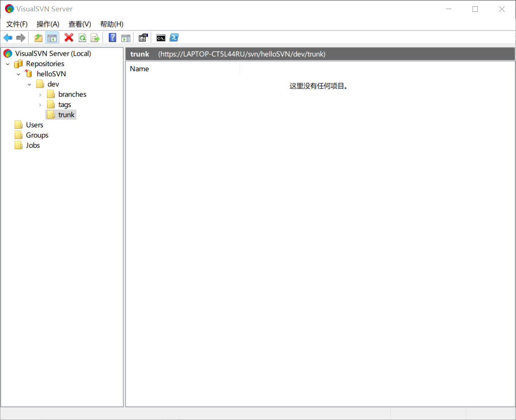516x420 pixels.
Task: Select the Jobs label in tree
Action: (x=33, y=145)
